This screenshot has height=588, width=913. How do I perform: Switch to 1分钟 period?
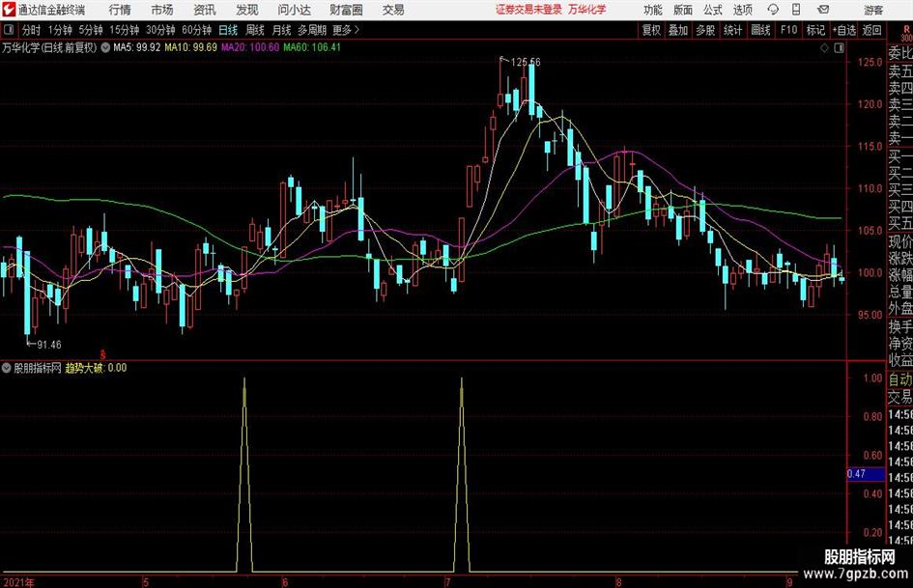[x=59, y=30]
